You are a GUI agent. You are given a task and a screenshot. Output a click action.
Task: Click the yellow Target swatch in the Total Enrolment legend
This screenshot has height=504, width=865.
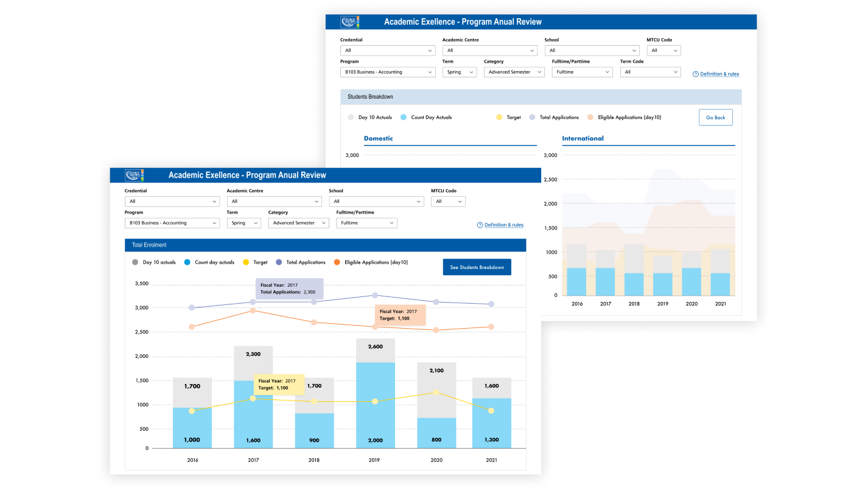tap(245, 262)
